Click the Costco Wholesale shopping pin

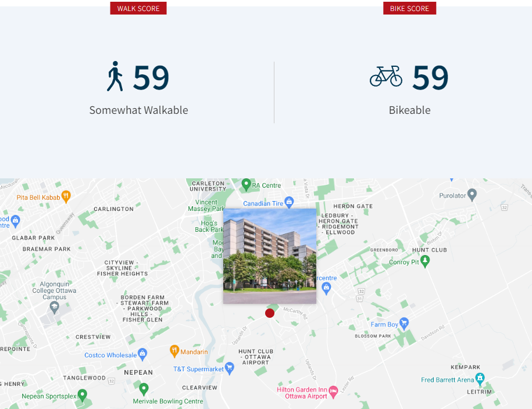pyautogui.click(x=142, y=354)
